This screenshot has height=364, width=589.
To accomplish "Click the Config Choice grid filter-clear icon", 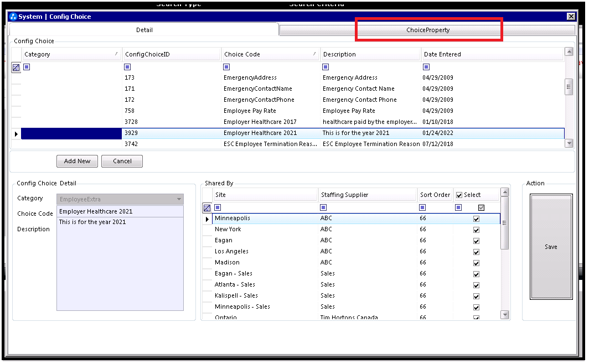I will point(16,67).
